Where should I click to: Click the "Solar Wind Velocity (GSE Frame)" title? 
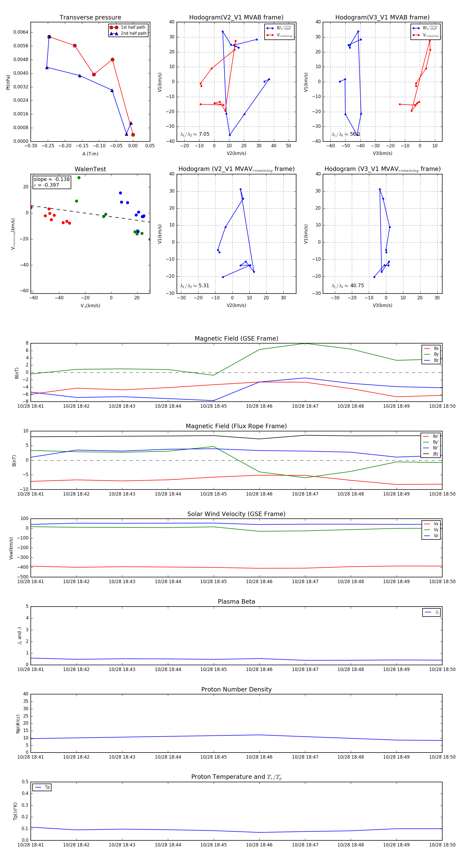(236, 514)
